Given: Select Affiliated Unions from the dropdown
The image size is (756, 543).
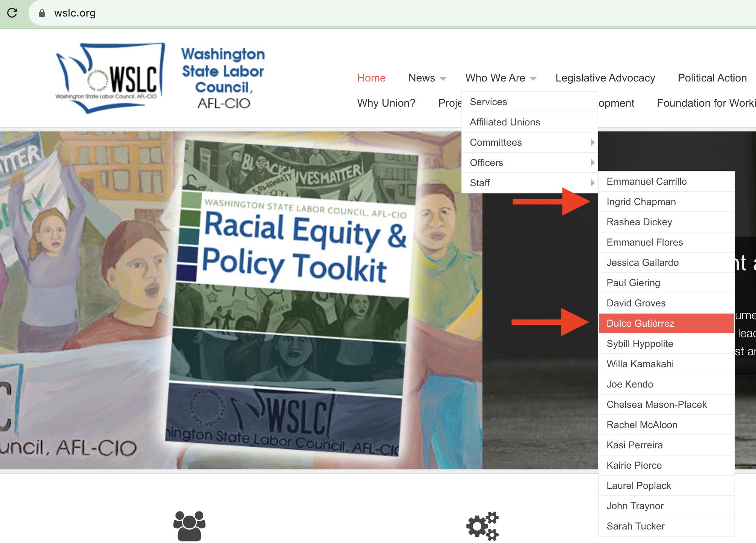Looking at the screenshot, I should click(529, 122).
